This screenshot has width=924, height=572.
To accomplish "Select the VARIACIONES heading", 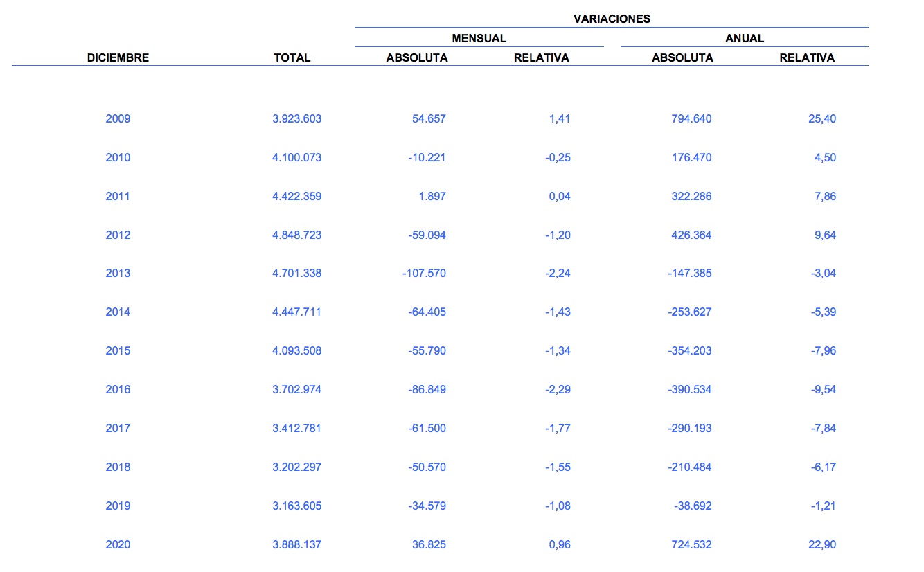I will [x=612, y=19].
